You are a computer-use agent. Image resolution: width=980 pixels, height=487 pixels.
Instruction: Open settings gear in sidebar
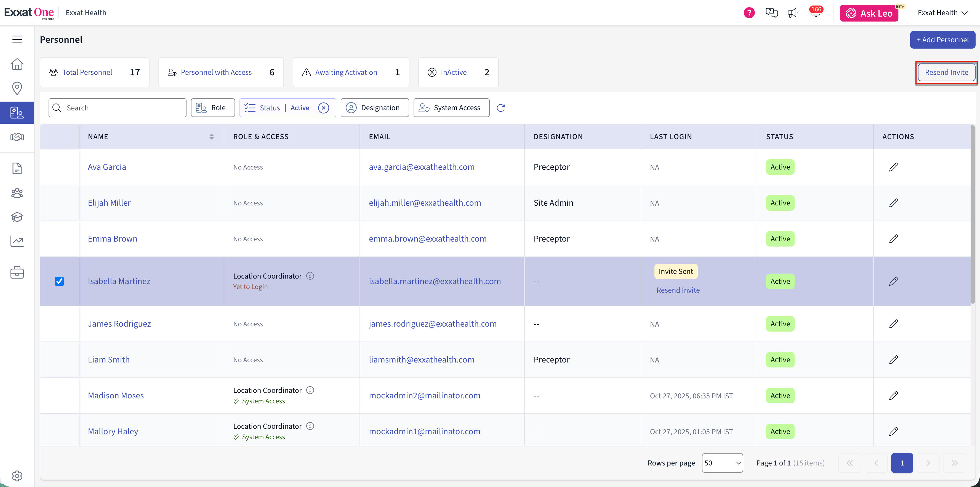(17, 476)
